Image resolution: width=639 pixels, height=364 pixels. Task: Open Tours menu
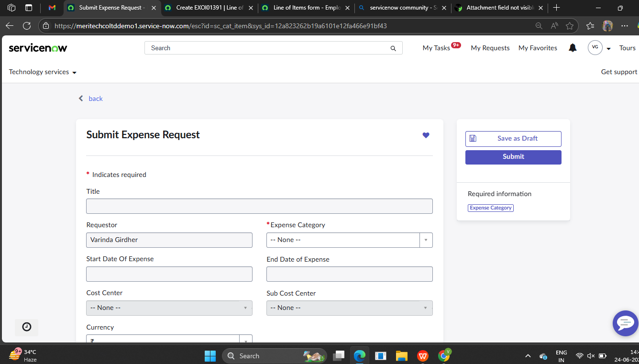pos(627,48)
